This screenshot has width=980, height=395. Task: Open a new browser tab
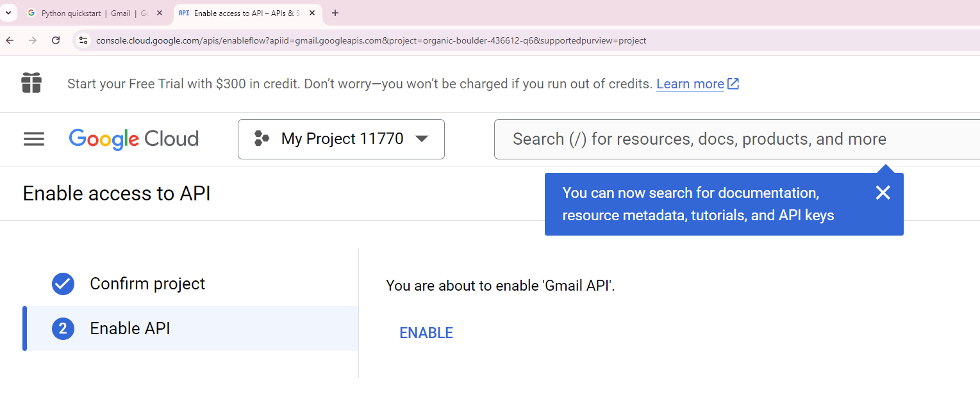click(x=335, y=13)
